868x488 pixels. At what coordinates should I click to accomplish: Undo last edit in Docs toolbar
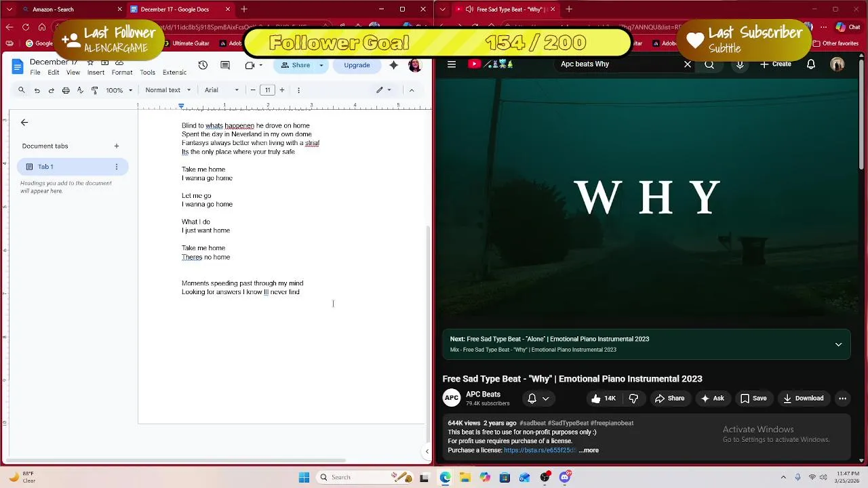click(x=37, y=89)
